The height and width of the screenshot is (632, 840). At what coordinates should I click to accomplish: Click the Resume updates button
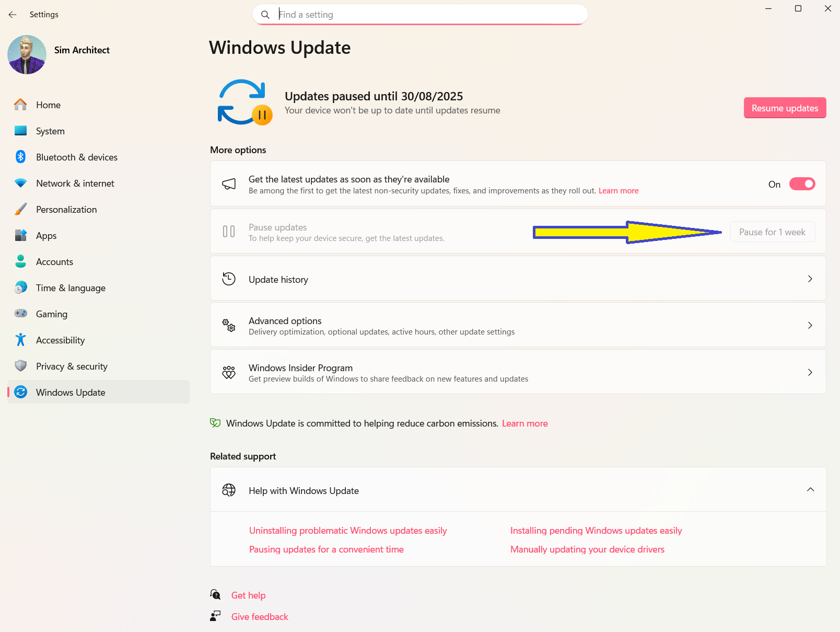(x=785, y=108)
